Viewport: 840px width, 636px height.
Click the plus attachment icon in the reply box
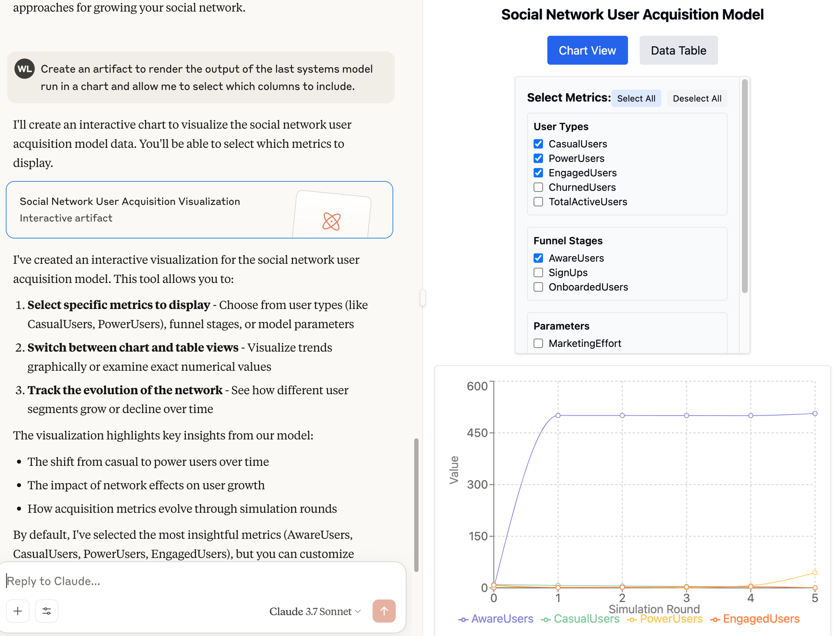click(18, 611)
